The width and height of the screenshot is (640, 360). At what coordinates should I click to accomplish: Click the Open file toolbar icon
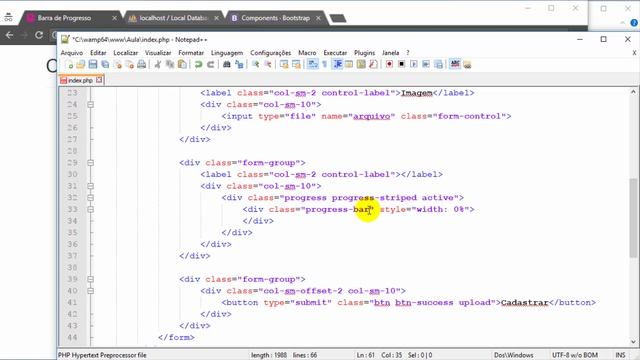pos(81,64)
